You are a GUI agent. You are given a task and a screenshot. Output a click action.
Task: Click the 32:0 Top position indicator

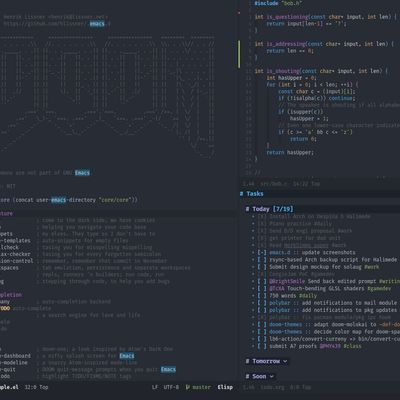[x=36, y=387]
